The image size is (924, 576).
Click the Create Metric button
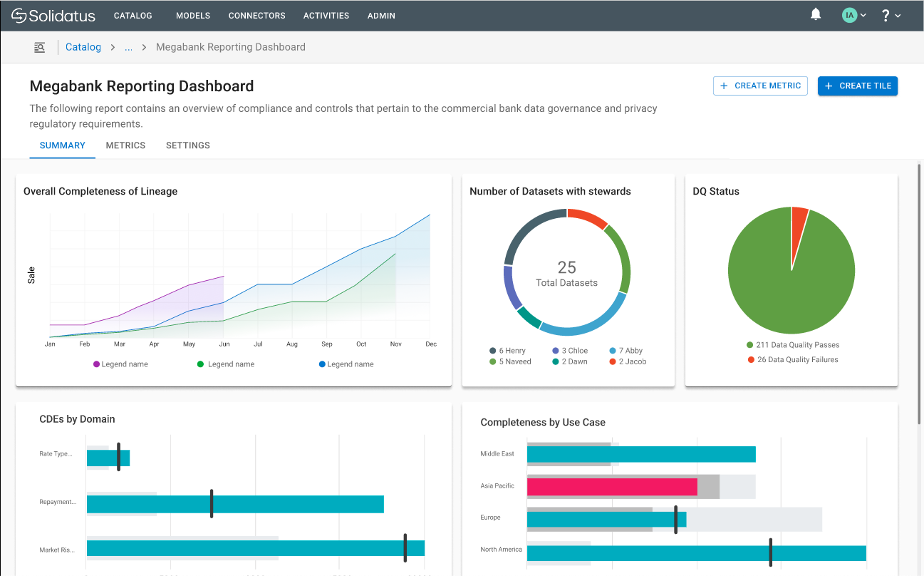coord(760,86)
